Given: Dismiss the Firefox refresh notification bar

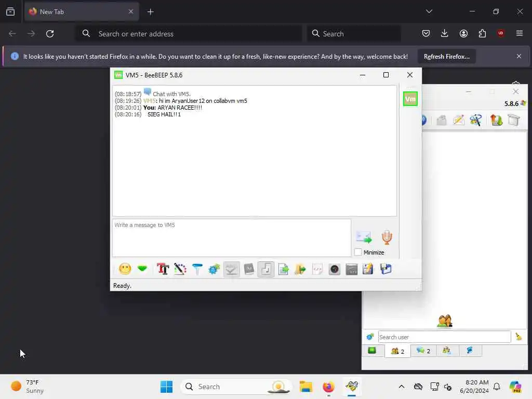Looking at the screenshot, I should pos(519,56).
